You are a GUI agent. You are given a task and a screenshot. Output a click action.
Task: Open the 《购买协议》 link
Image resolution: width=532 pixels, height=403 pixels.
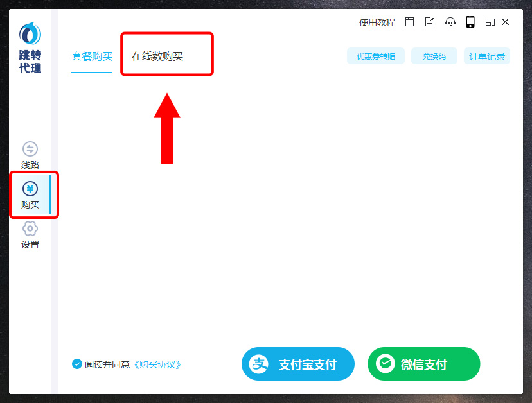157,364
